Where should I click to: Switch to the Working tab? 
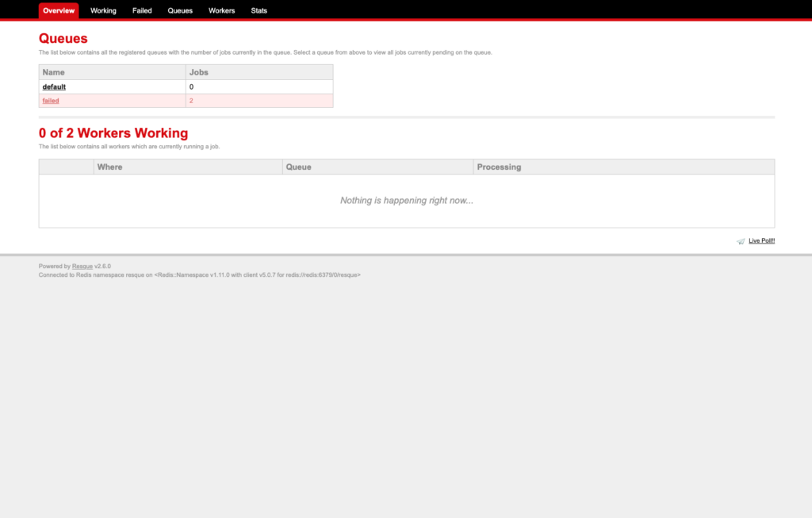click(x=103, y=11)
